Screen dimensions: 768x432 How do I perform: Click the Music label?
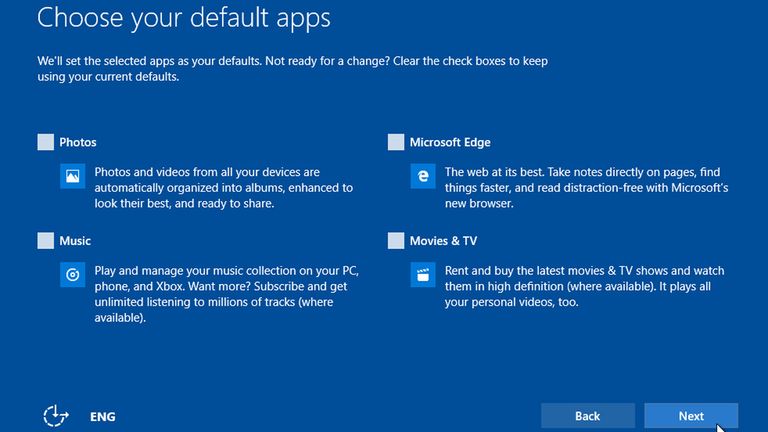(75, 241)
